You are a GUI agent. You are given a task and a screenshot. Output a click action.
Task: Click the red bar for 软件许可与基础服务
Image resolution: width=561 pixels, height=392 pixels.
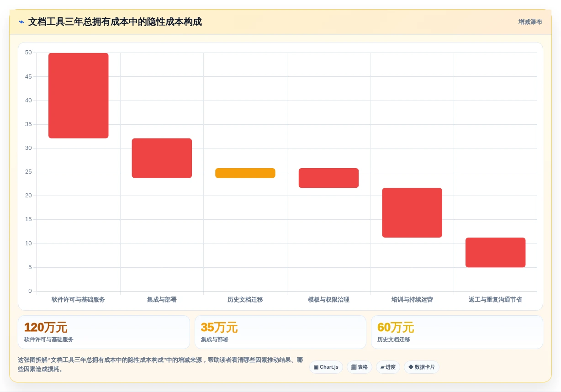pyautogui.click(x=79, y=95)
